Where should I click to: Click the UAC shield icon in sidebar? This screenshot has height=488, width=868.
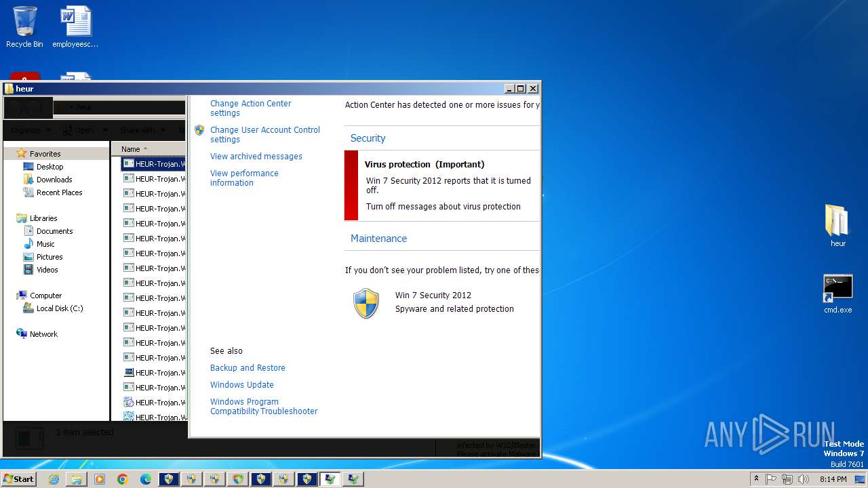pyautogui.click(x=199, y=130)
